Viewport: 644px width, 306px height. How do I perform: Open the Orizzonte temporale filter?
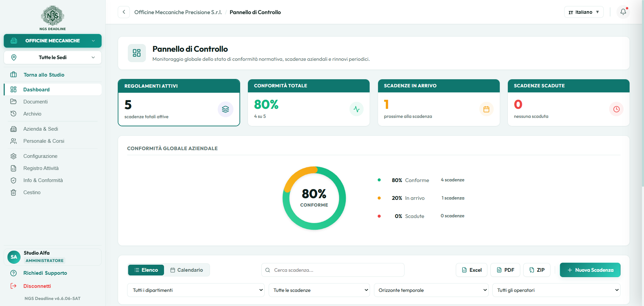431,290
